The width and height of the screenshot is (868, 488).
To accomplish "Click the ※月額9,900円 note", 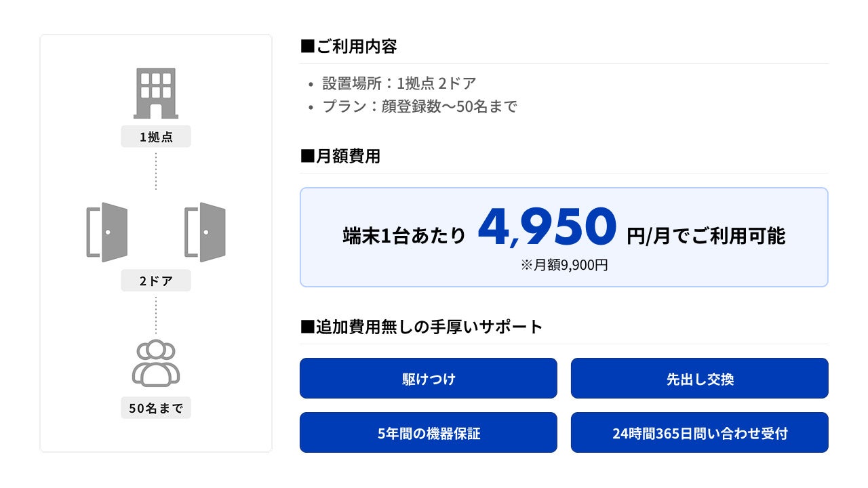I will [564, 265].
